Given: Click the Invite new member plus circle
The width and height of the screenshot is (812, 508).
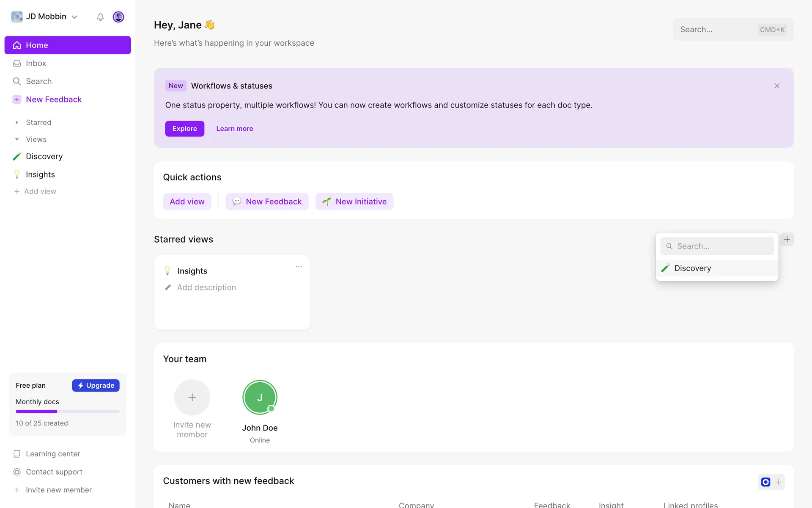Looking at the screenshot, I should [192, 397].
